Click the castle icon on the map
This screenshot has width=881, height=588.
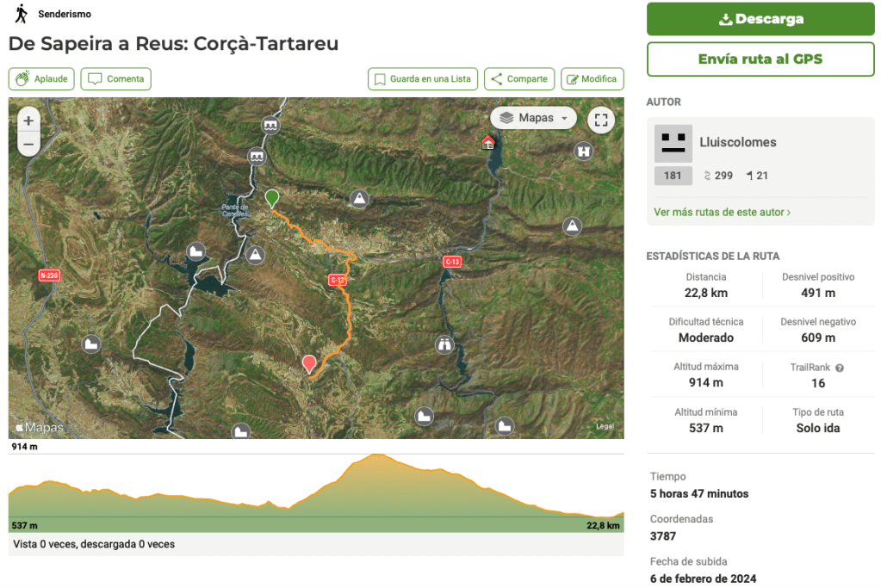585,151
